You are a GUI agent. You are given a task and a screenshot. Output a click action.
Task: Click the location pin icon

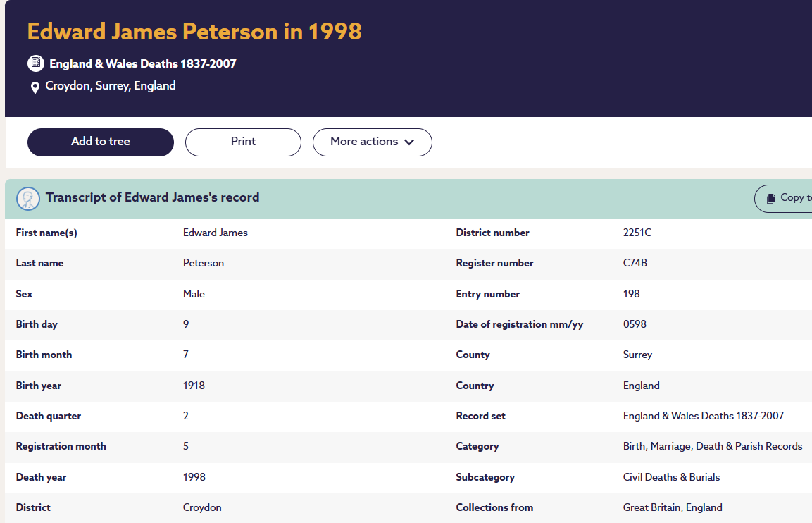point(35,87)
